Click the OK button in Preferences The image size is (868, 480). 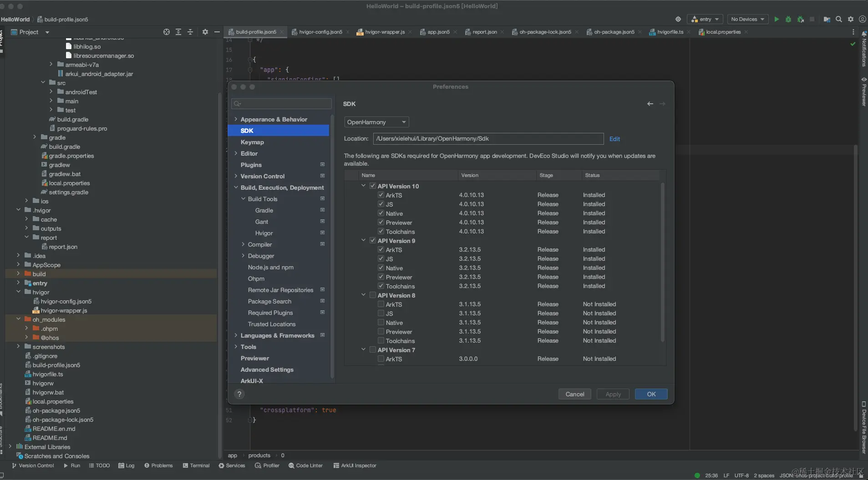pyautogui.click(x=651, y=394)
